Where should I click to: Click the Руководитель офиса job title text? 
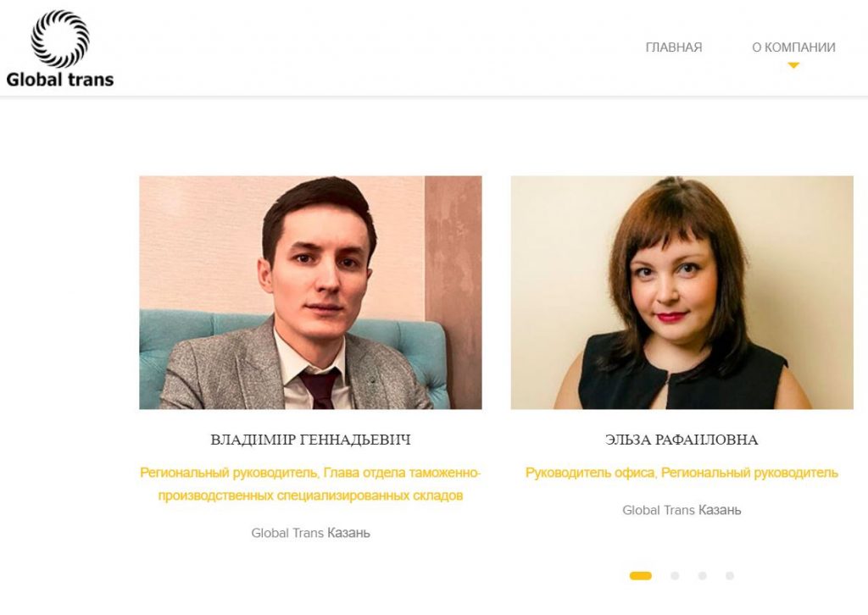pos(590,473)
